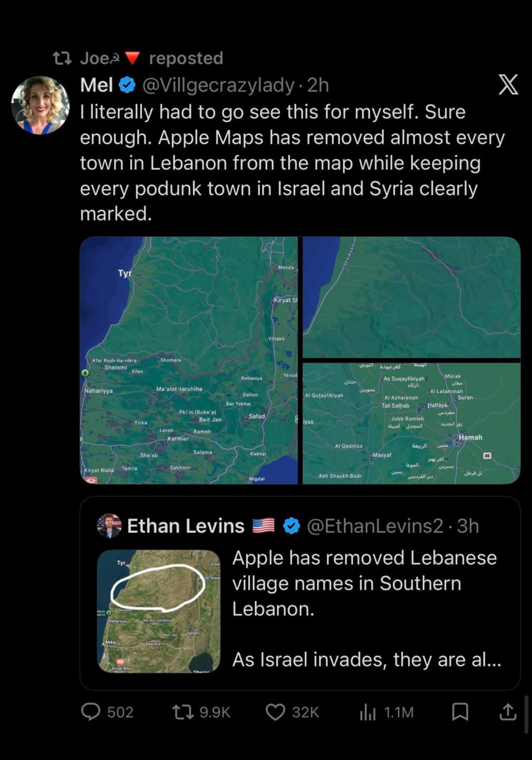Screen dimensions: 532x760
Task: Open @Villgecrazylady handle link
Action: coord(218,85)
